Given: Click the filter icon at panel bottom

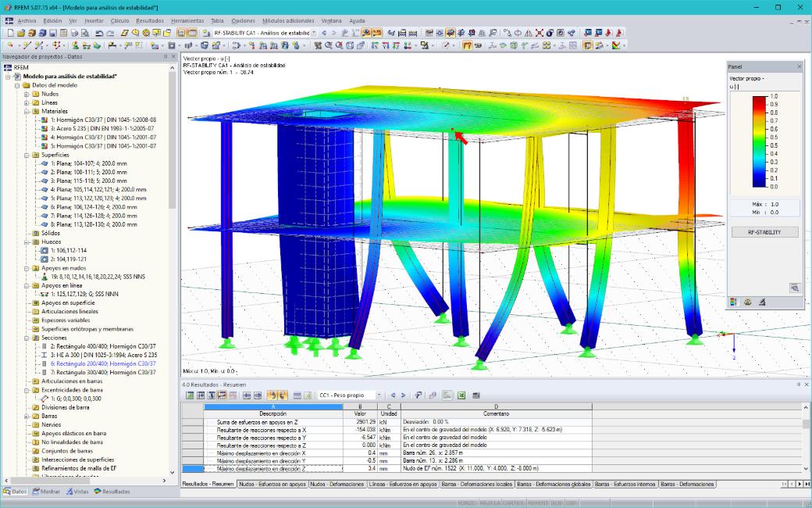Looking at the screenshot, I should point(762,302).
